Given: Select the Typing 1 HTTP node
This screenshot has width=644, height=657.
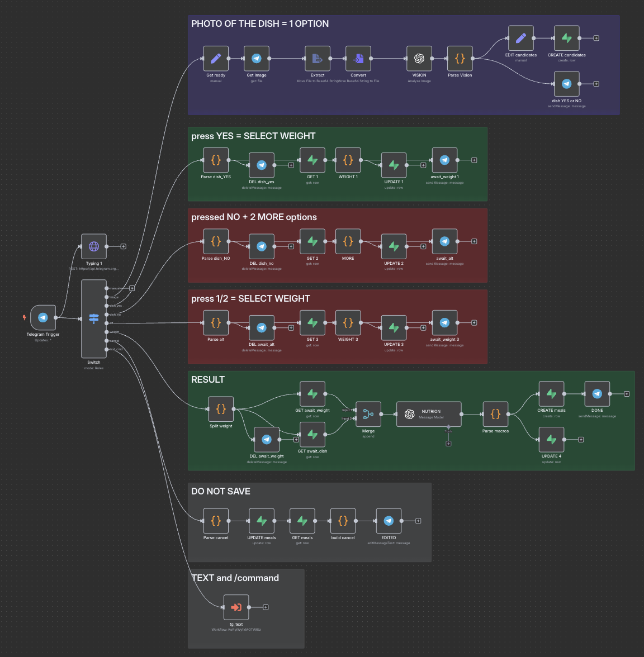Looking at the screenshot, I should [x=94, y=246].
